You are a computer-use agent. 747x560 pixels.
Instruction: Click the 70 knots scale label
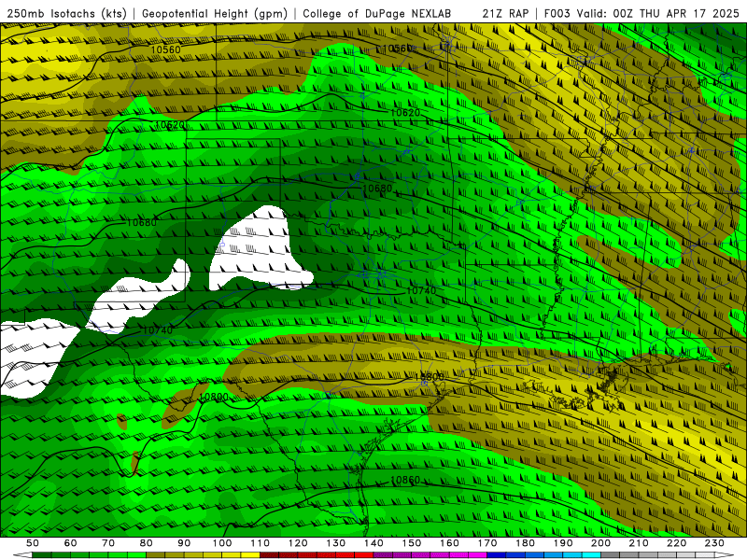(108, 543)
